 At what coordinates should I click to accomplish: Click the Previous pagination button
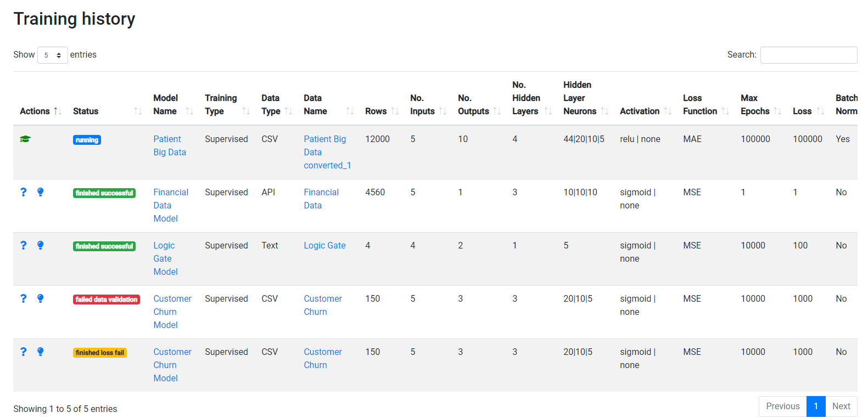(783, 406)
